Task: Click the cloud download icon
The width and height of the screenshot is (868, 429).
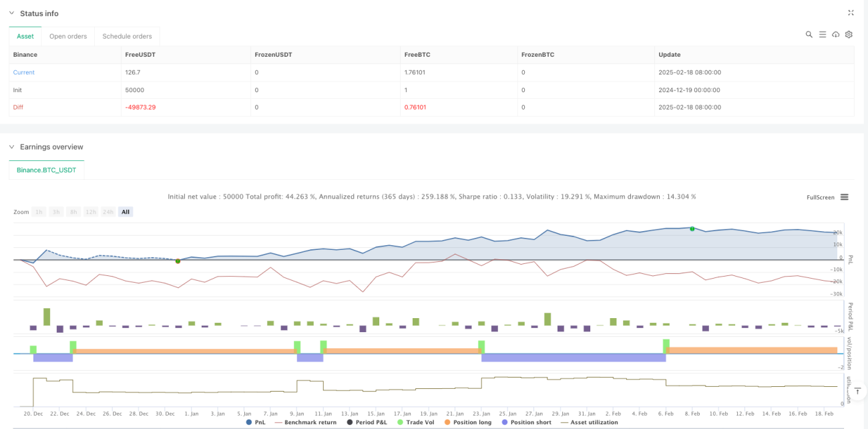Action: 835,34
